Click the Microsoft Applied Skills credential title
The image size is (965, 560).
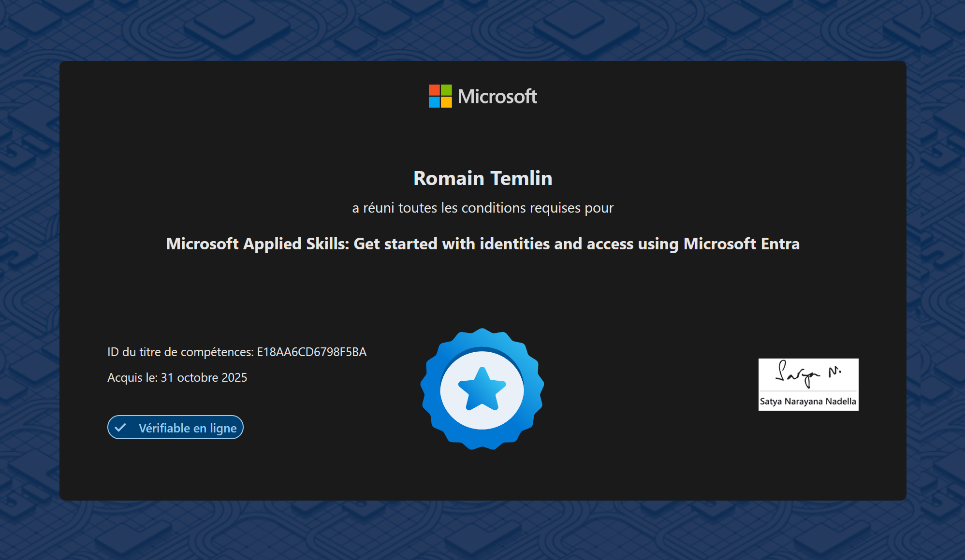(x=482, y=244)
